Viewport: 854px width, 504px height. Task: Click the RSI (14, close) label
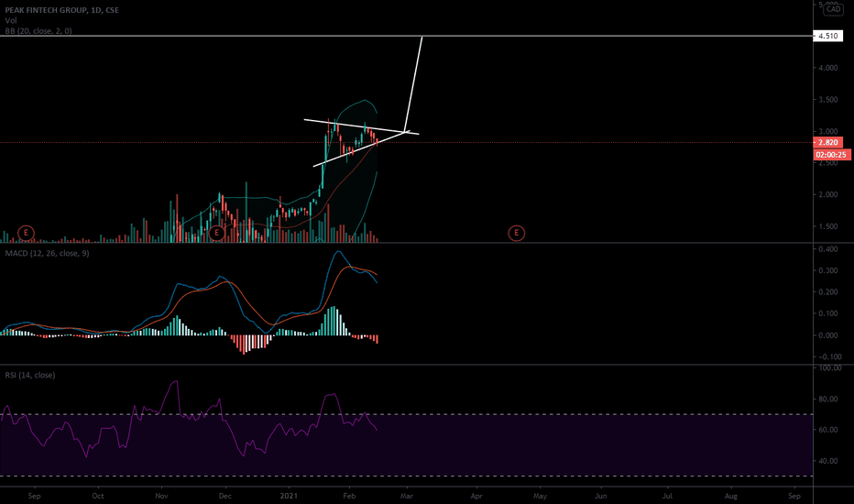(x=30, y=375)
